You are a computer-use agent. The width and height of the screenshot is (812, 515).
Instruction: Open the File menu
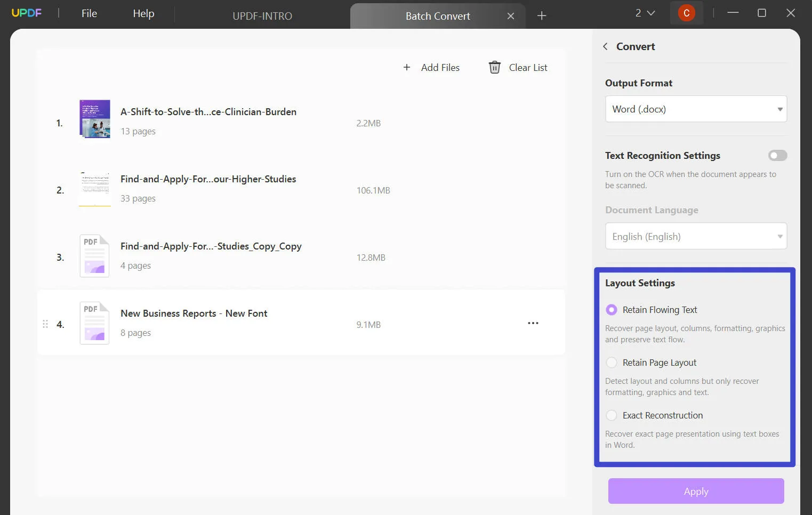coord(89,13)
